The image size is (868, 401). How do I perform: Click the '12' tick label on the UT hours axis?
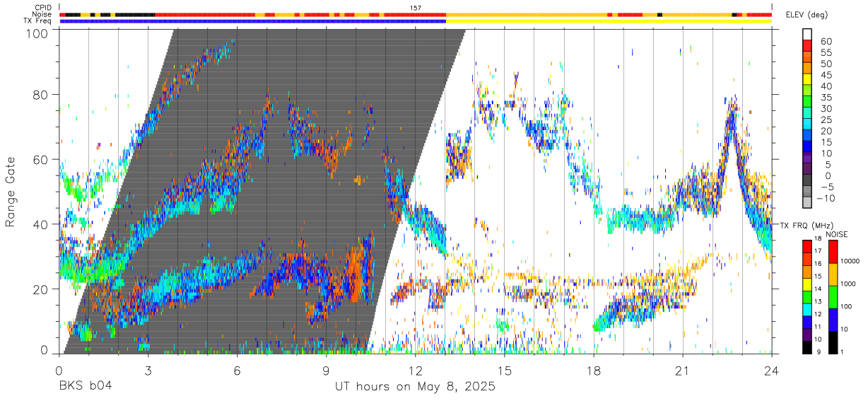coord(416,370)
